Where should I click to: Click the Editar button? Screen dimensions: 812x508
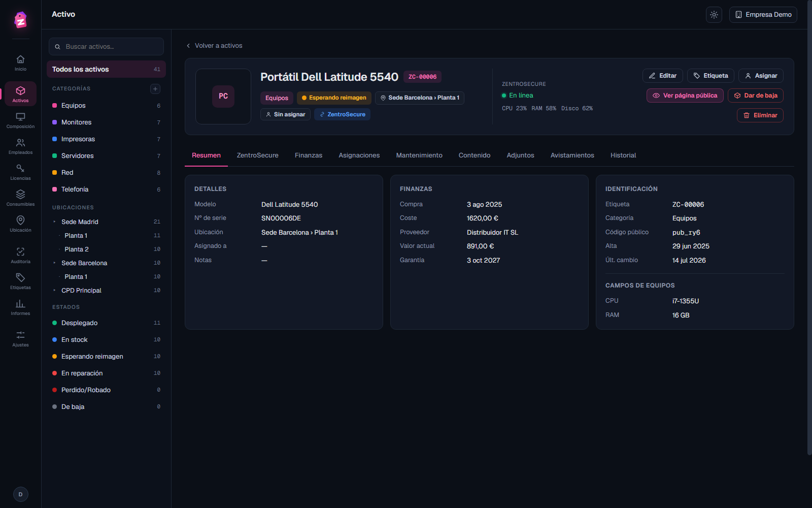coord(663,76)
